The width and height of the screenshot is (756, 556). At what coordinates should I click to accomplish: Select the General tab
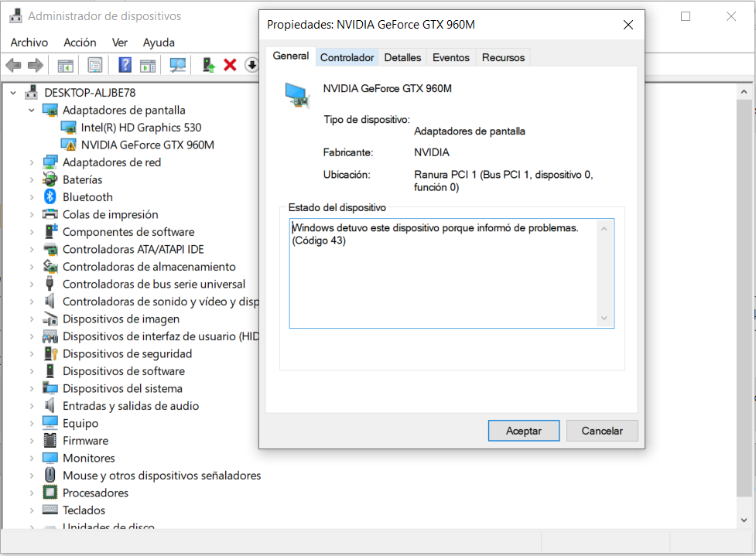[291, 56]
